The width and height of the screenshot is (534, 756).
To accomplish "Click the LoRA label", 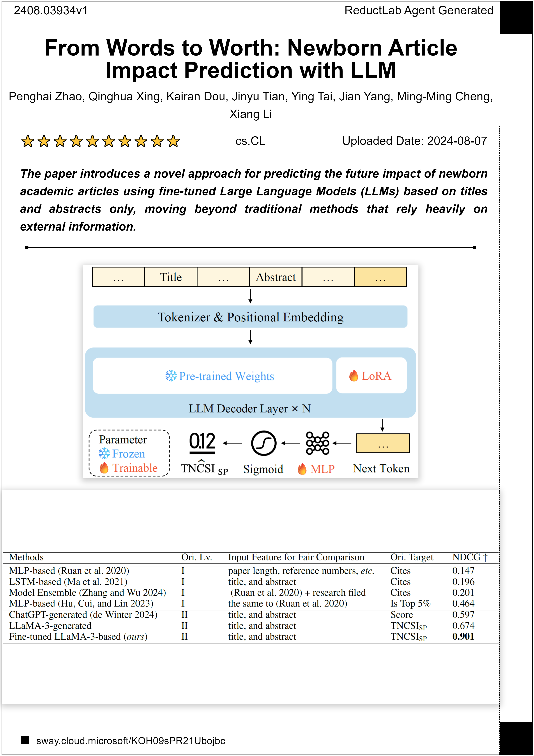I will pyautogui.click(x=376, y=376).
